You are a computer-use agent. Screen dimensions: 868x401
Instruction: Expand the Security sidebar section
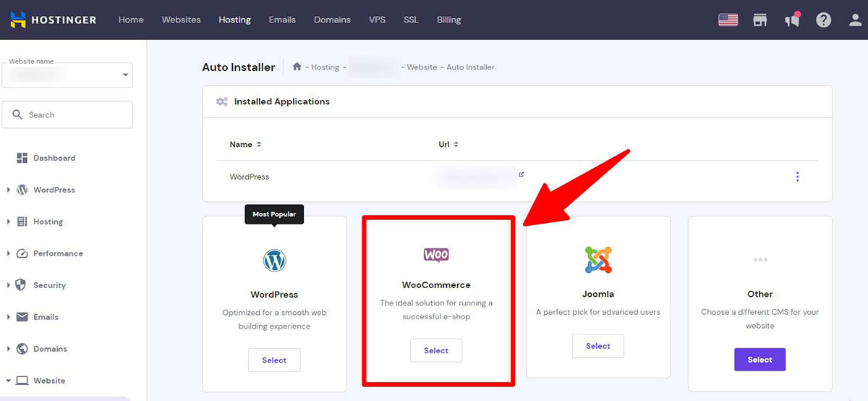pos(9,285)
